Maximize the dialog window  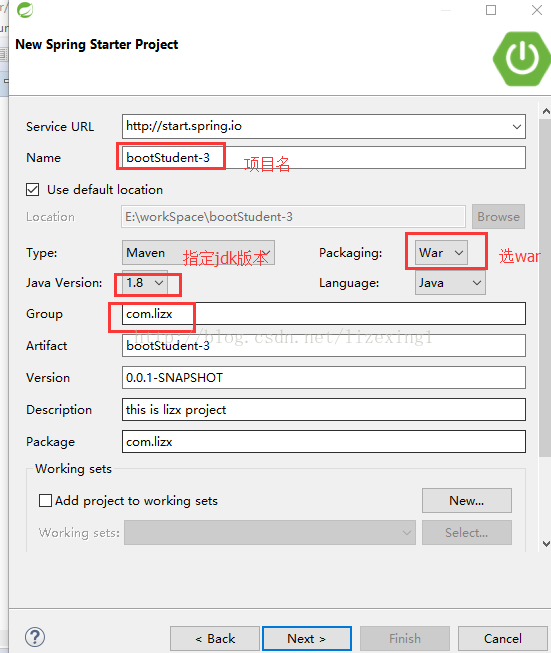coord(491,10)
